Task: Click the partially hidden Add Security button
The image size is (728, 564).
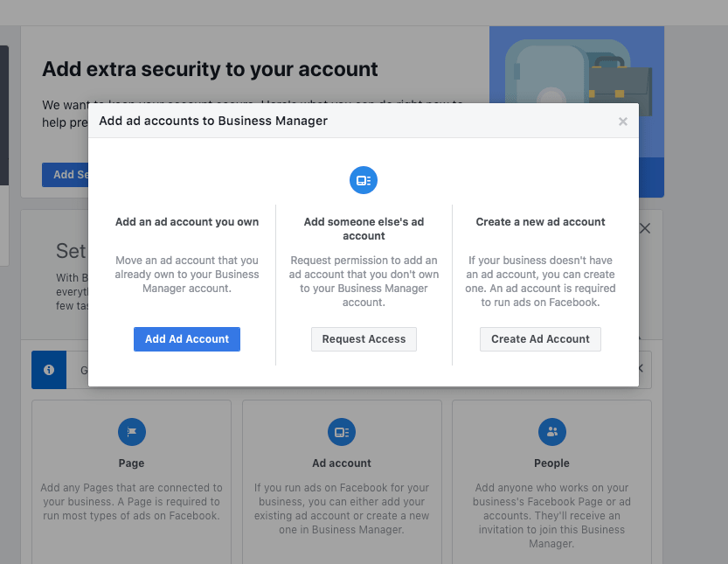Action: pos(65,175)
